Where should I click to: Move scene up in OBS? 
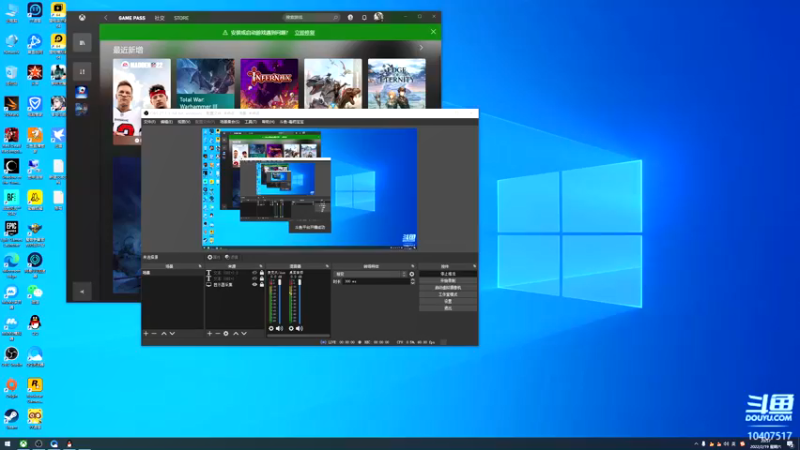point(164,334)
